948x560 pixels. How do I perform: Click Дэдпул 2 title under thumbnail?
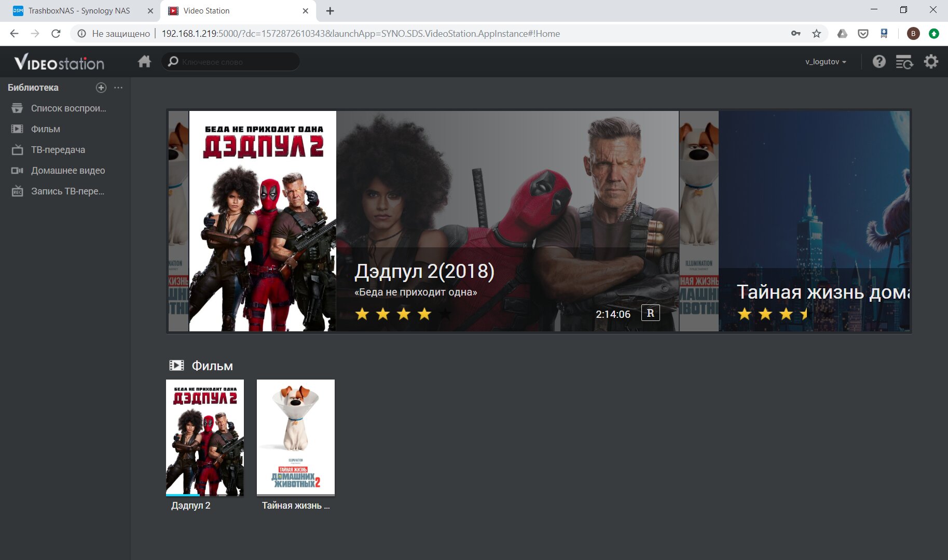191,506
